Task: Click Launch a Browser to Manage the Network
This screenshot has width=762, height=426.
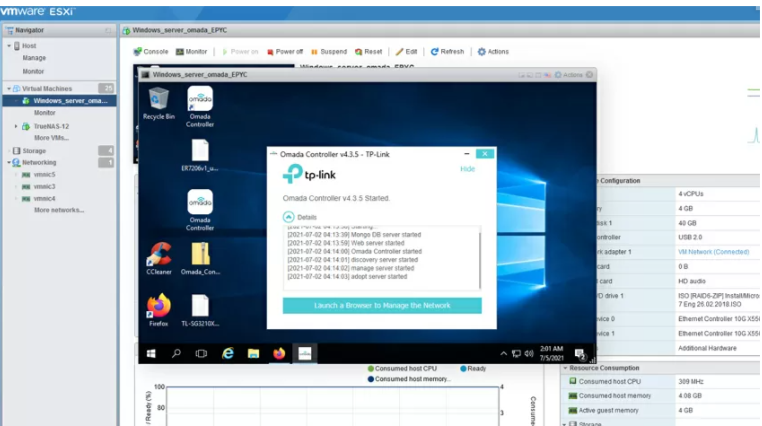Action: (x=382, y=305)
